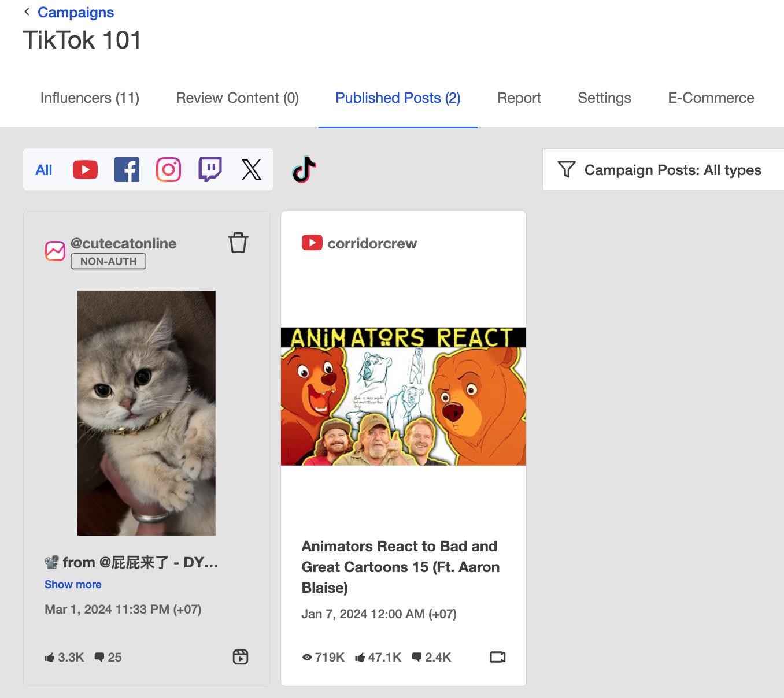Image resolution: width=784 pixels, height=698 pixels.
Task: Delete the @cutecatonline post with trash icon
Action: point(238,243)
